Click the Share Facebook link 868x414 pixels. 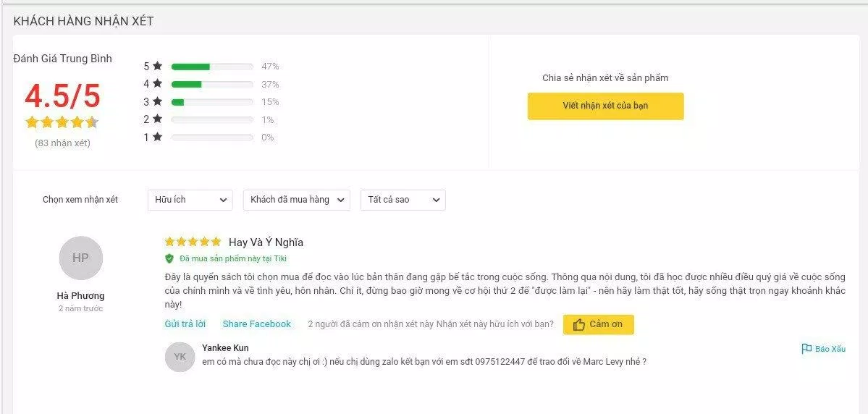pos(256,324)
